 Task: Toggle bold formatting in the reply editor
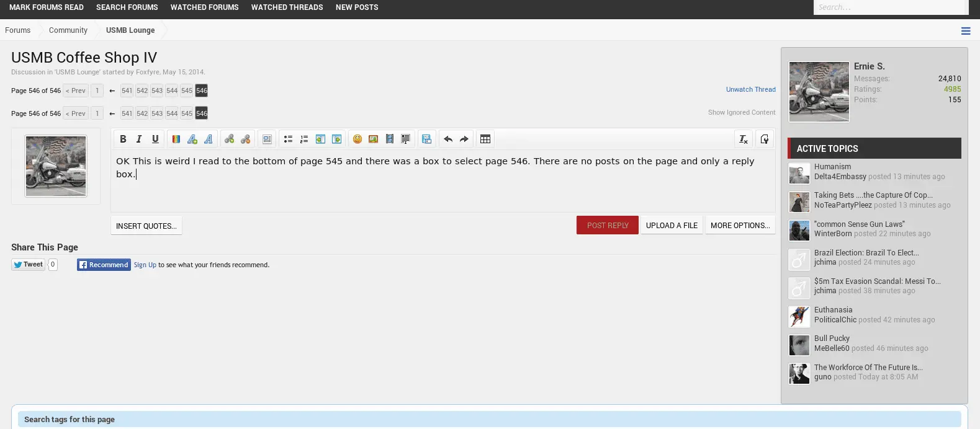point(123,139)
